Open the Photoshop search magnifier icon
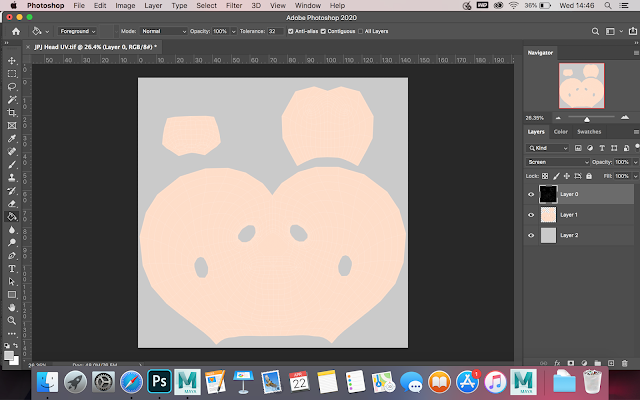 click(x=596, y=31)
